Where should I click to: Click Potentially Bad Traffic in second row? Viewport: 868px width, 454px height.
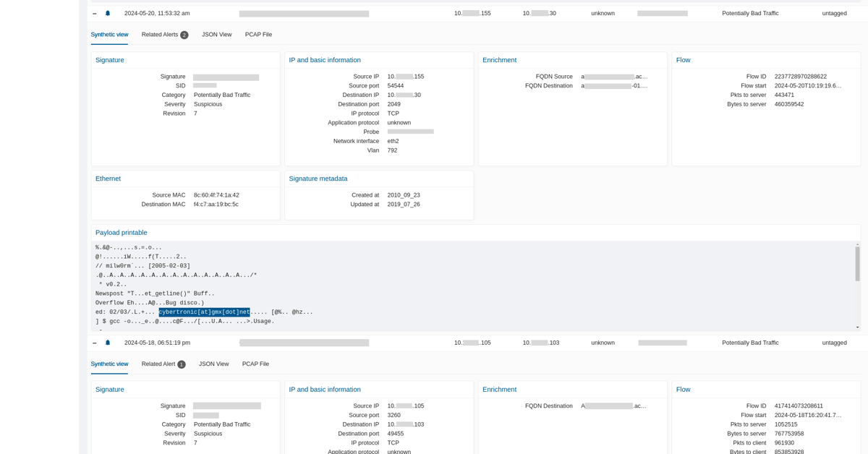750,343
